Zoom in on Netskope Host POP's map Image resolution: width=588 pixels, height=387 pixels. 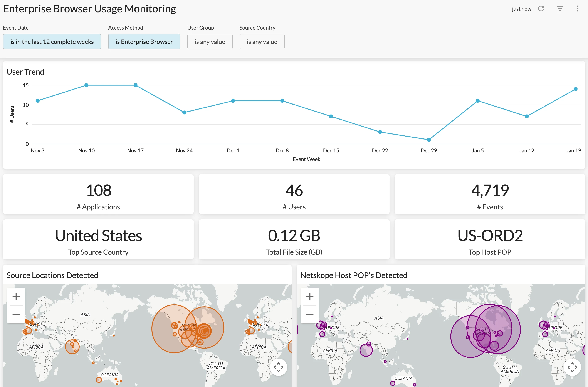tap(310, 297)
